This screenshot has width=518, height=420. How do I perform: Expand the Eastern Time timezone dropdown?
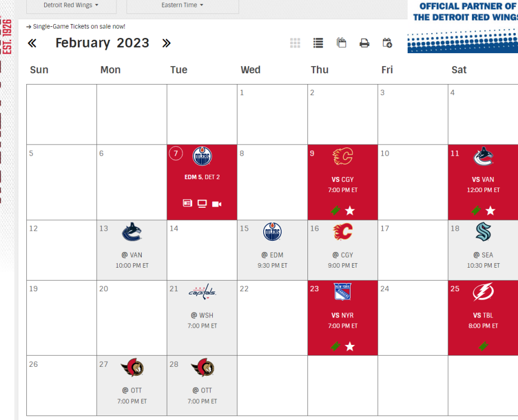point(183,6)
